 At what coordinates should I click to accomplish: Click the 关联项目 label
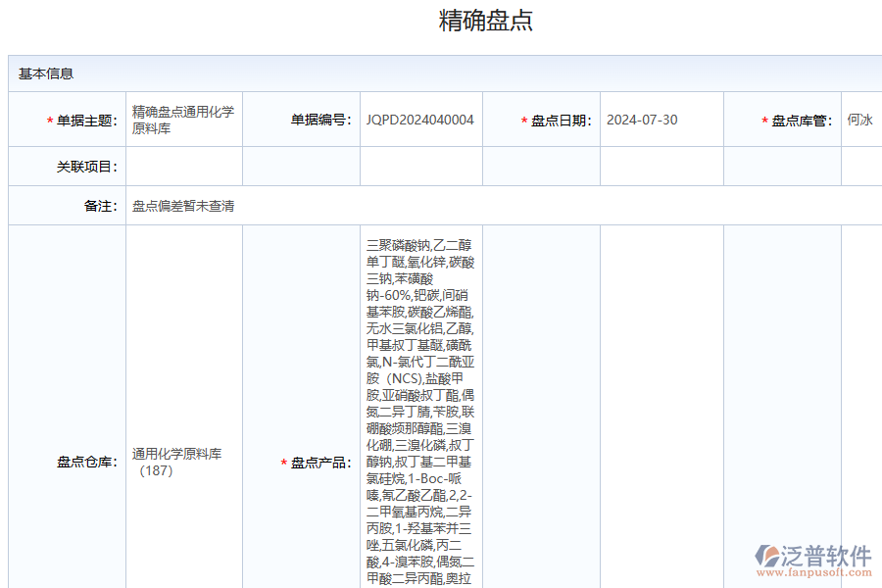[x=86, y=167]
